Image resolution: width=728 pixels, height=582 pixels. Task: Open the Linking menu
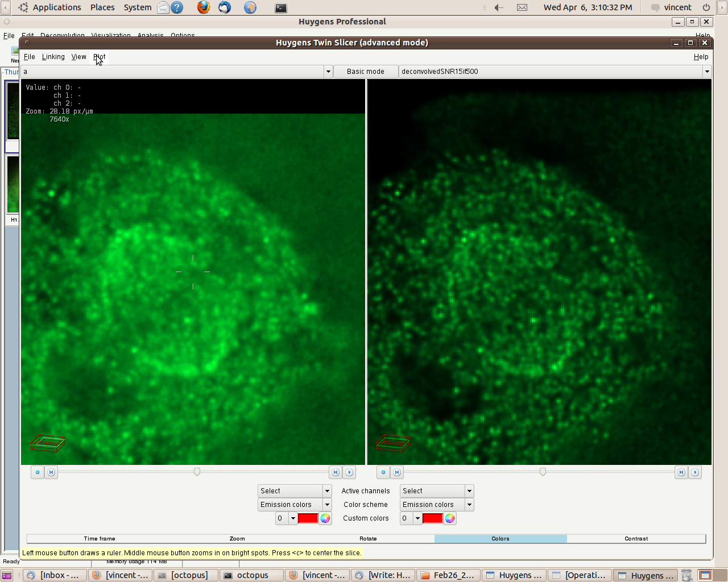[53, 57]
